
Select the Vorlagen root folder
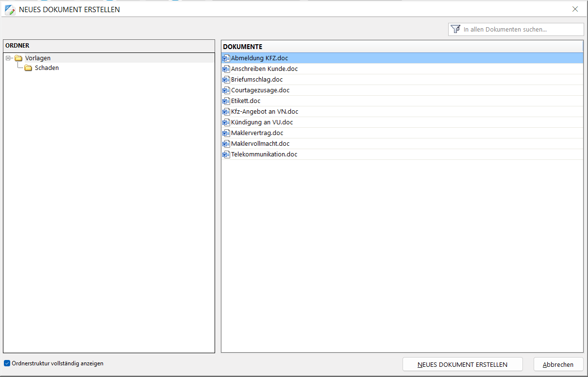[38, 58]
